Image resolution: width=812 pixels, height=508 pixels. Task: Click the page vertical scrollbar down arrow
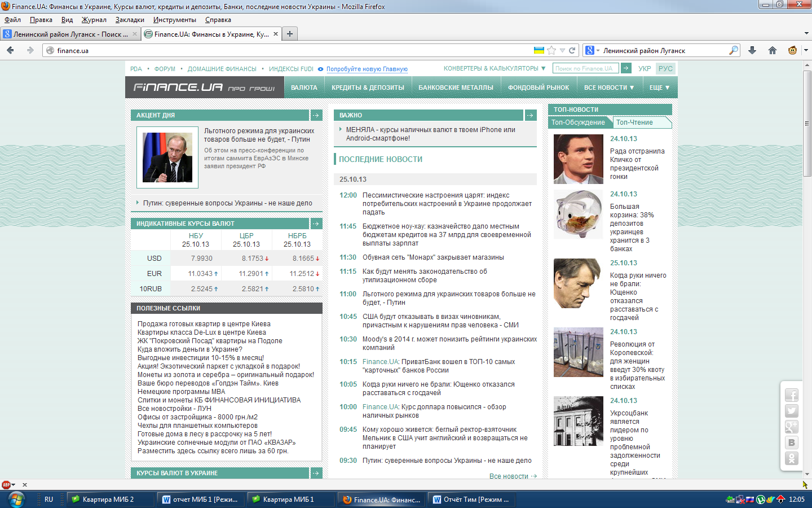pyautogui.click(x=807, y=474)
